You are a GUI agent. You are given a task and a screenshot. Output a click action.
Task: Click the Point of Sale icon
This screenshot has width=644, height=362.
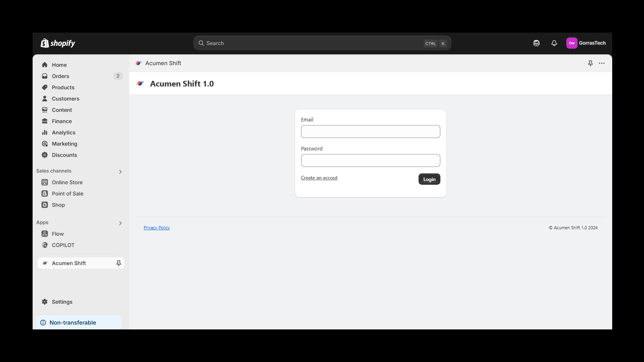[x=45, y=193]
